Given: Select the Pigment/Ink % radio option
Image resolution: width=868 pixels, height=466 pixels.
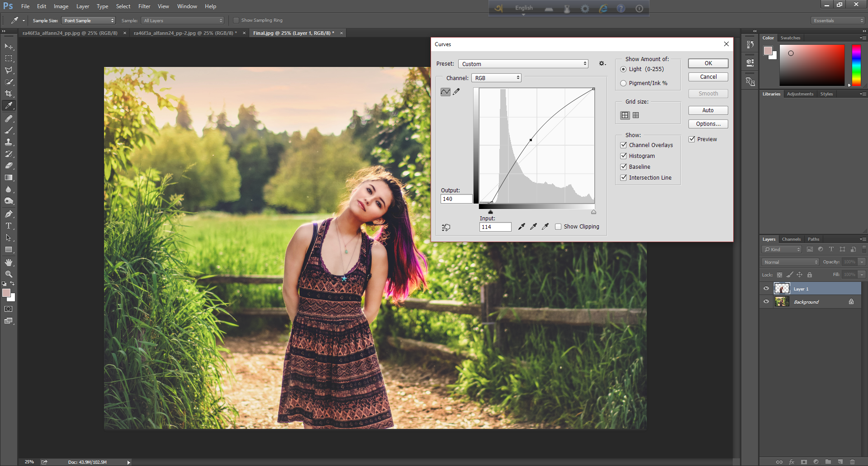Looking at the screenshot, I should (623, 83).
